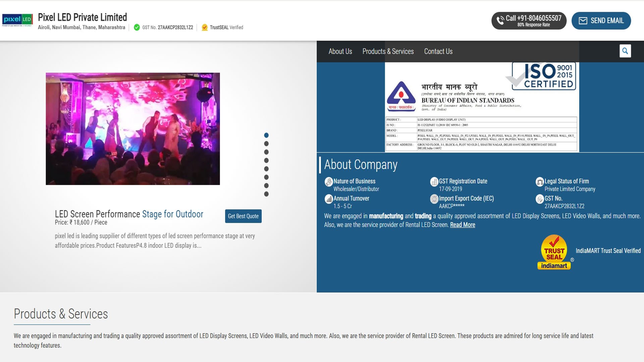Image resolution: width=644 pixels, height=362 pixels.
Task: Select the last carousel dot
Action: (x=266, y=194)
